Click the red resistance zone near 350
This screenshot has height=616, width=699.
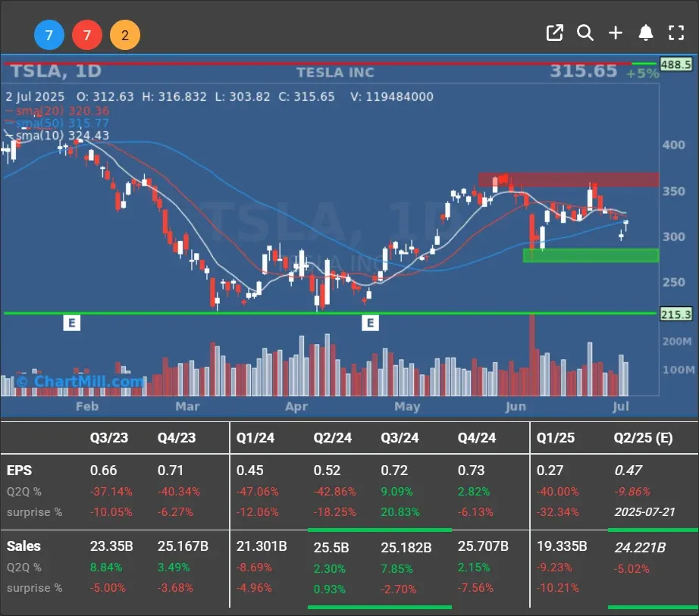569,180
